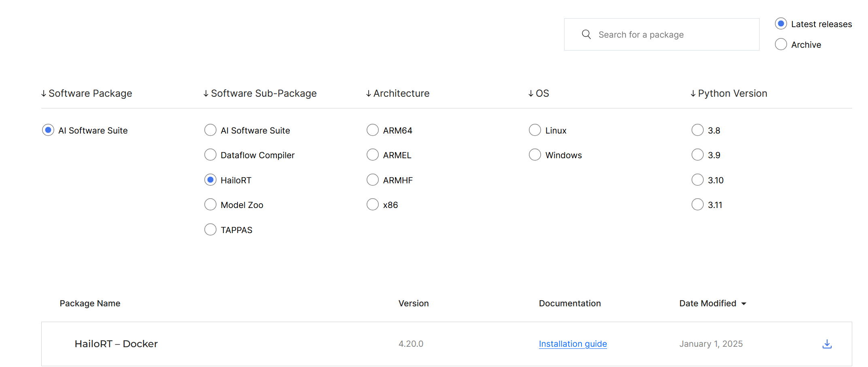The width and height of the screenshot is (868, 367).
Task: Filter by ARM64 architecture
Action: (373, 130)
